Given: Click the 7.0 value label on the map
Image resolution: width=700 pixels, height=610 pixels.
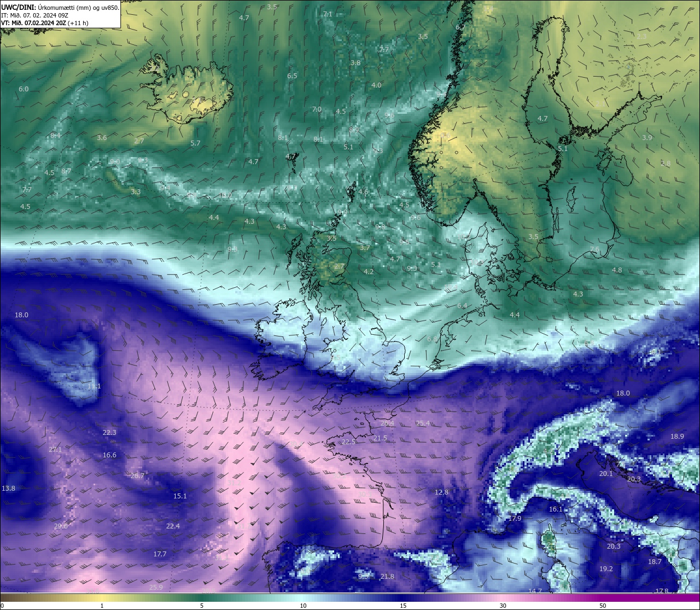Looking at the screenshot, I should point(317,109).
